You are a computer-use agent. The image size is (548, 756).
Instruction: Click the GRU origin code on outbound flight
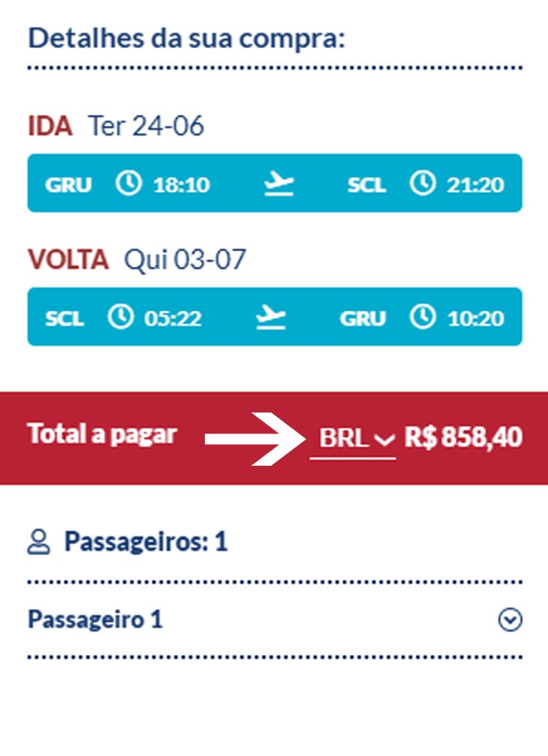pos(68,184)
